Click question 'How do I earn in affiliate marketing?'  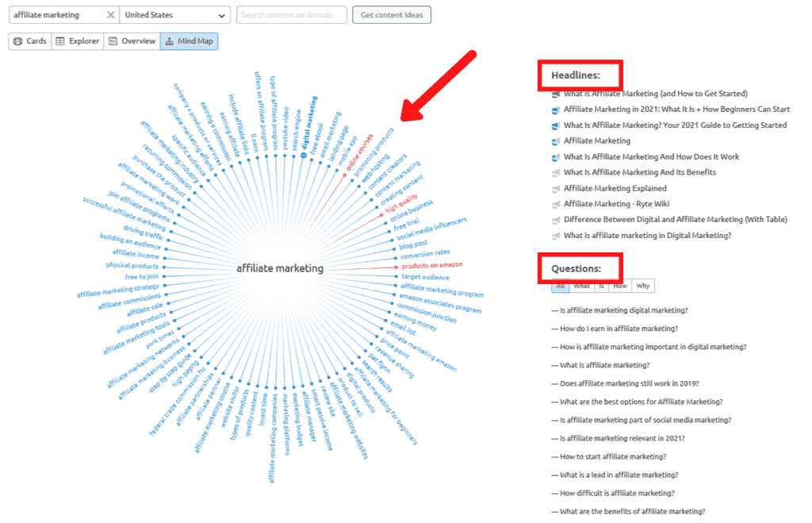click(619, 329)
